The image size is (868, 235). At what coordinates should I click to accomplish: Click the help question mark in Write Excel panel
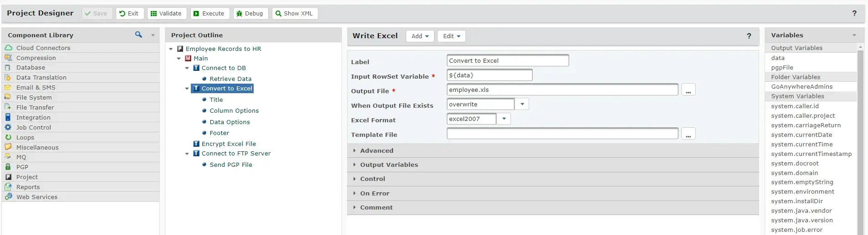[749, 36]
